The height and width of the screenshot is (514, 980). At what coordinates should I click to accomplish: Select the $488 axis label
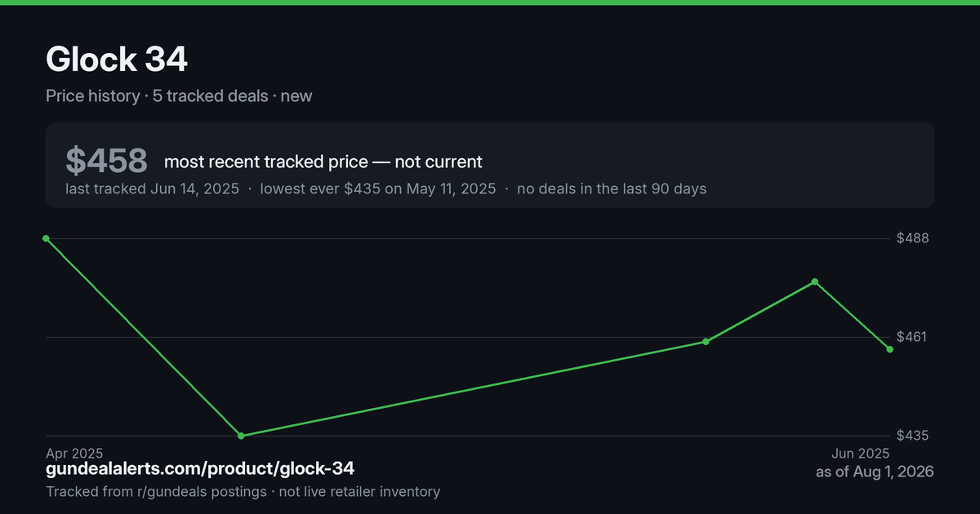pos(913,238)
